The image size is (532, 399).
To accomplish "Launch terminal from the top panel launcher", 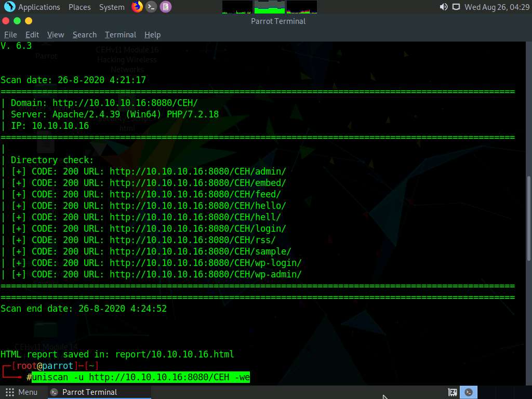I will tap(151, 7).
